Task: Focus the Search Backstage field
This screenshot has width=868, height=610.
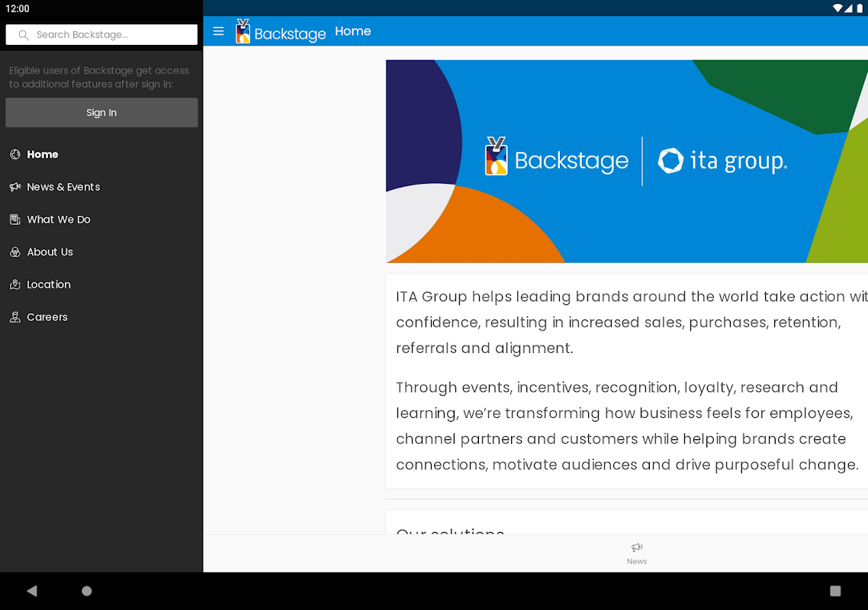Action: (101, 34)
